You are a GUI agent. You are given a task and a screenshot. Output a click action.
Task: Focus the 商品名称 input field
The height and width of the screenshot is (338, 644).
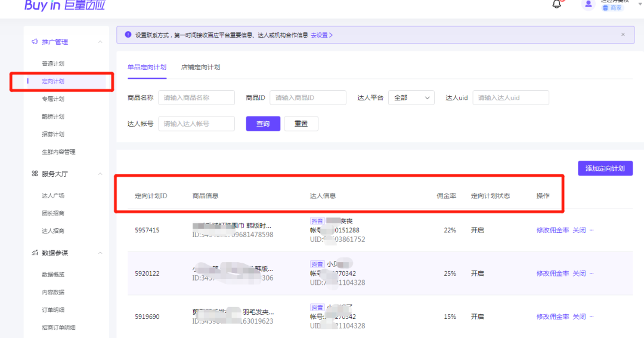tap(196, 98)
